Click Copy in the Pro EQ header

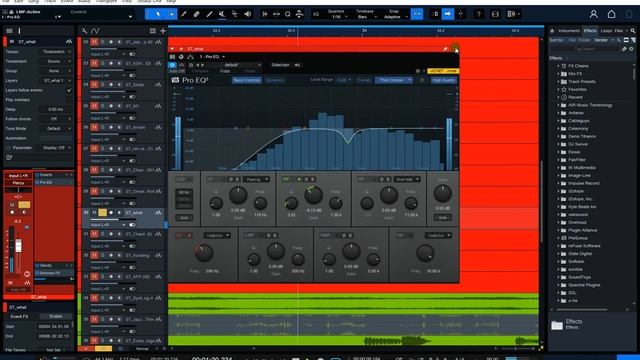pos(225,71)
